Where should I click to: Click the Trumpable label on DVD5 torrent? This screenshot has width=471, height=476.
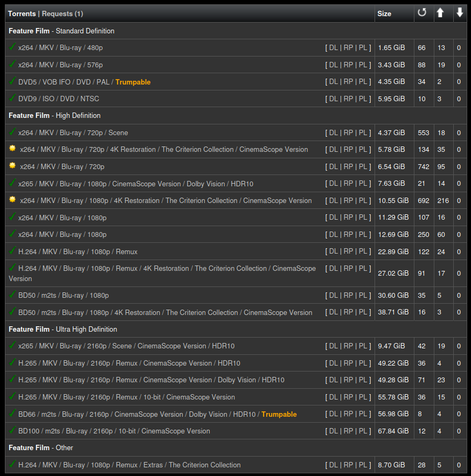point(133,82)
